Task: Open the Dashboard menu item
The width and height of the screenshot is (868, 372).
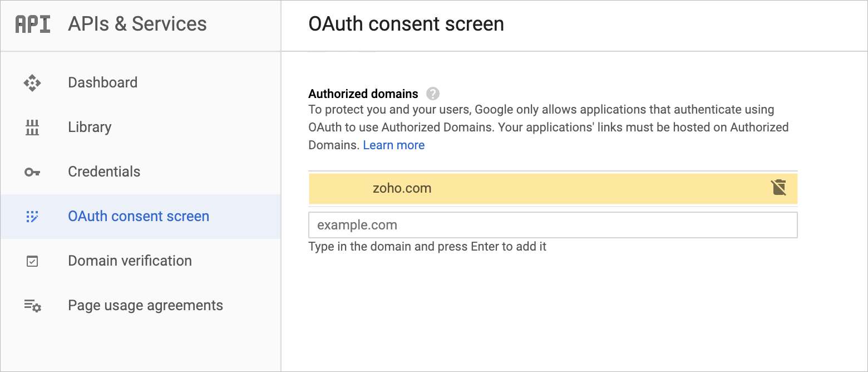Action: (102, 82)
